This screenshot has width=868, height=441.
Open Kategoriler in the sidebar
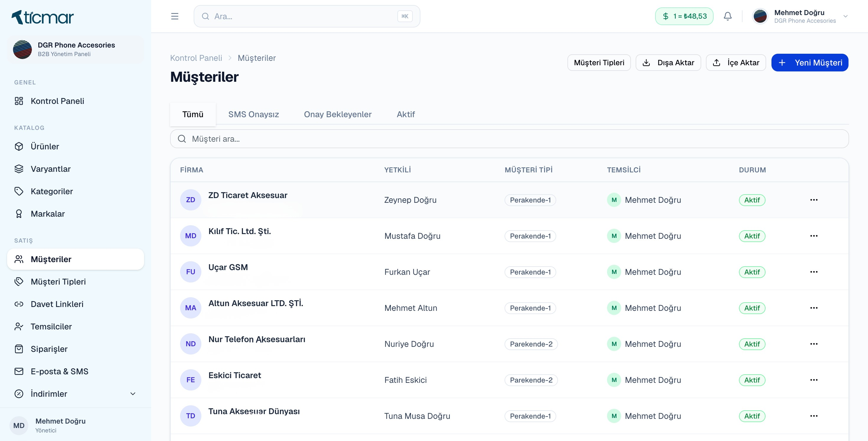pos(76,191)
